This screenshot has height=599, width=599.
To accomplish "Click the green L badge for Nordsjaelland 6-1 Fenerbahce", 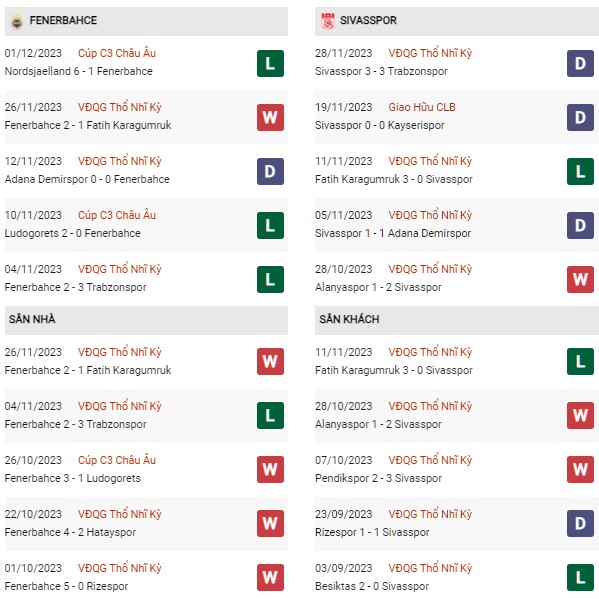I will click(x=270, y=63).
